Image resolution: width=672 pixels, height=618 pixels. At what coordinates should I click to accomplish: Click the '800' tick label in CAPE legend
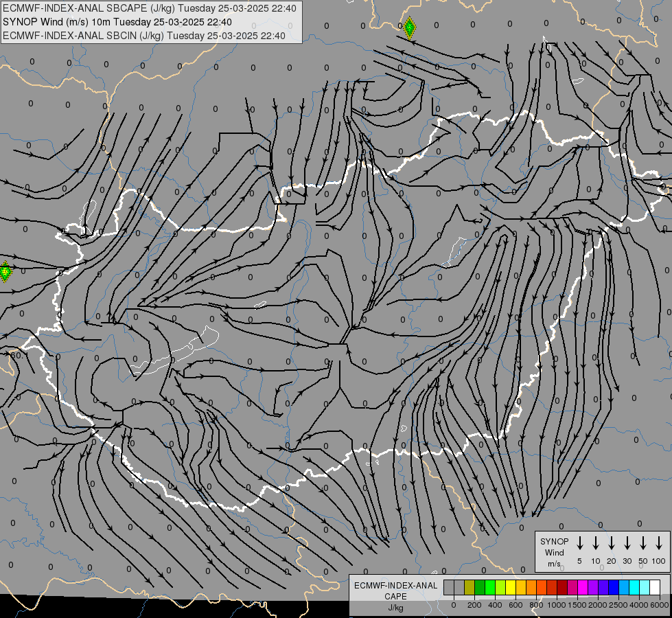point(536,605)
